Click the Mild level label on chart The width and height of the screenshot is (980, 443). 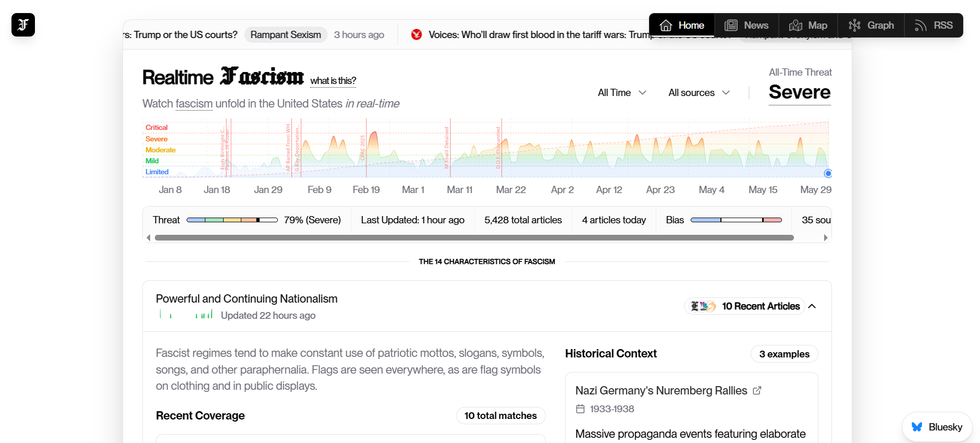152,161
